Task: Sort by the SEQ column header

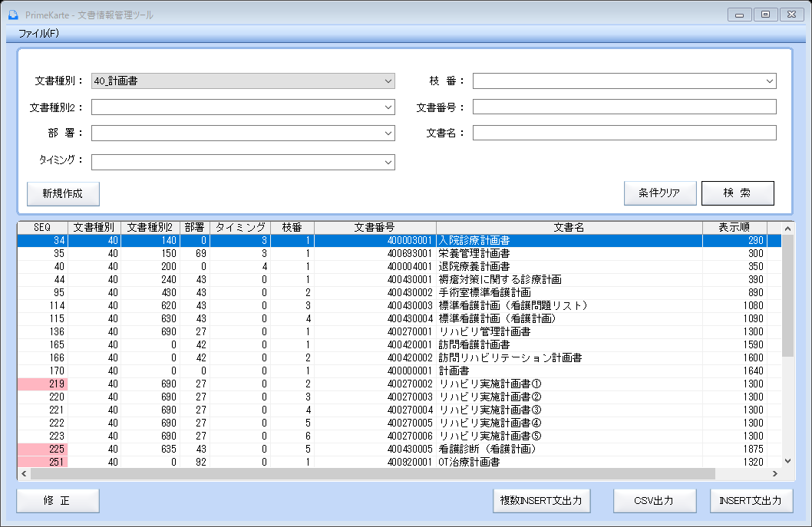Action: pyautogui.click(x=42, y=227)
